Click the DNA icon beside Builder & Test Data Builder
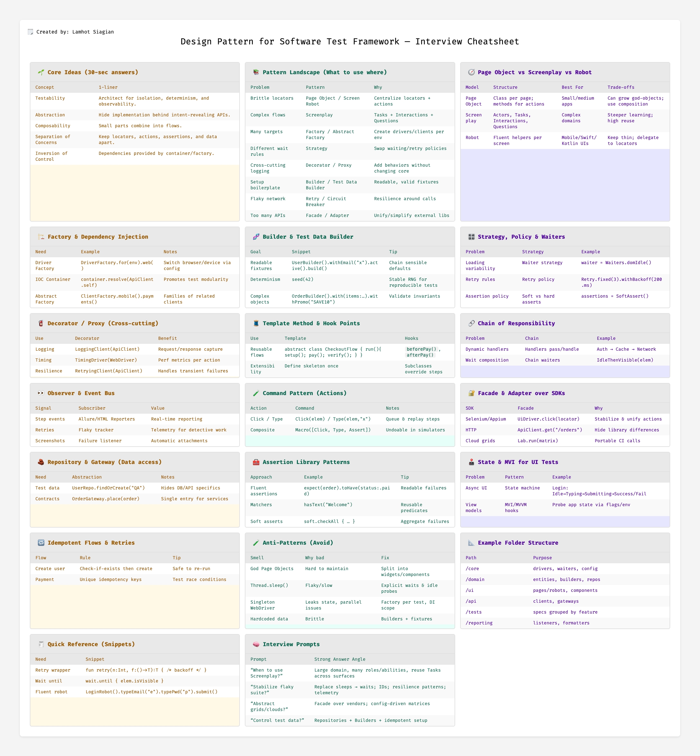This screenshot has height=756, width=700. click(256, 237)
